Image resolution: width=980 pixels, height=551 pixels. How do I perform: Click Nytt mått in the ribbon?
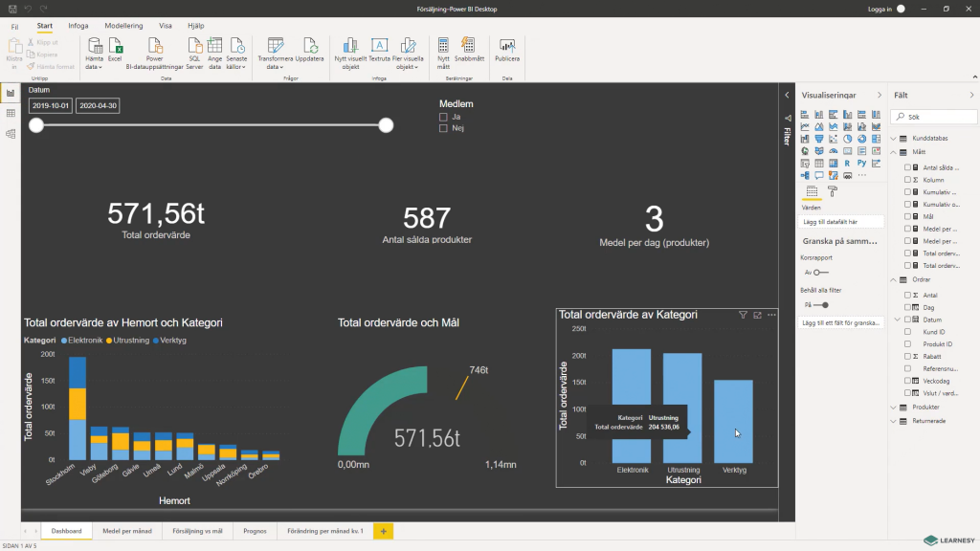[x=443, y=54]
